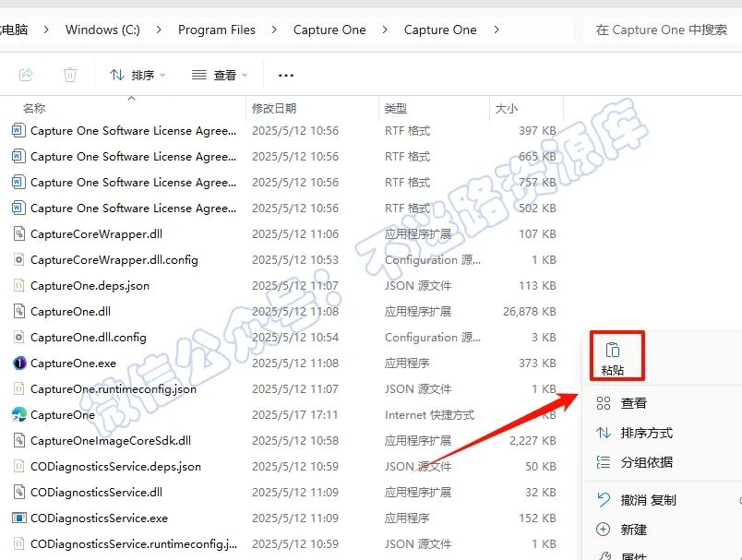Select CaptureOne.exe file name
Viewport: 742px width, 560px height.
pyautogui.click(x=73, y=363)
